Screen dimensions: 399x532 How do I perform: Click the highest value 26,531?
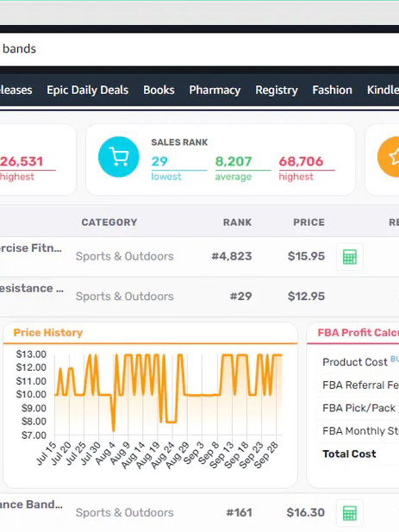[22, 161]
